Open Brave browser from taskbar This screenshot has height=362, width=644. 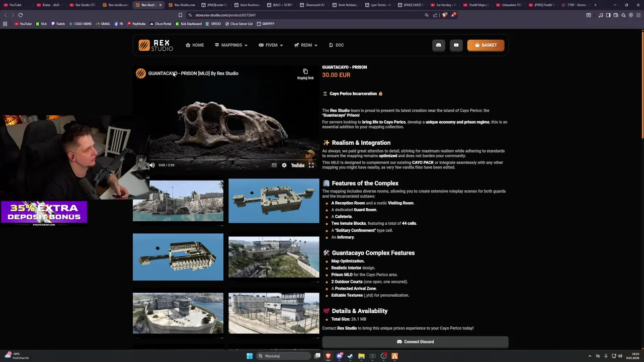pyautogui.click(x=328, y=356)
